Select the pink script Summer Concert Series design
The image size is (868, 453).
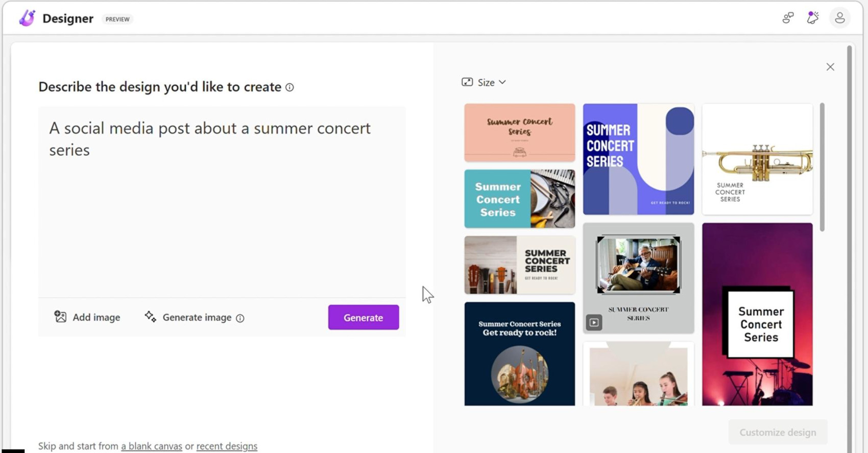[x=519, y=133]
